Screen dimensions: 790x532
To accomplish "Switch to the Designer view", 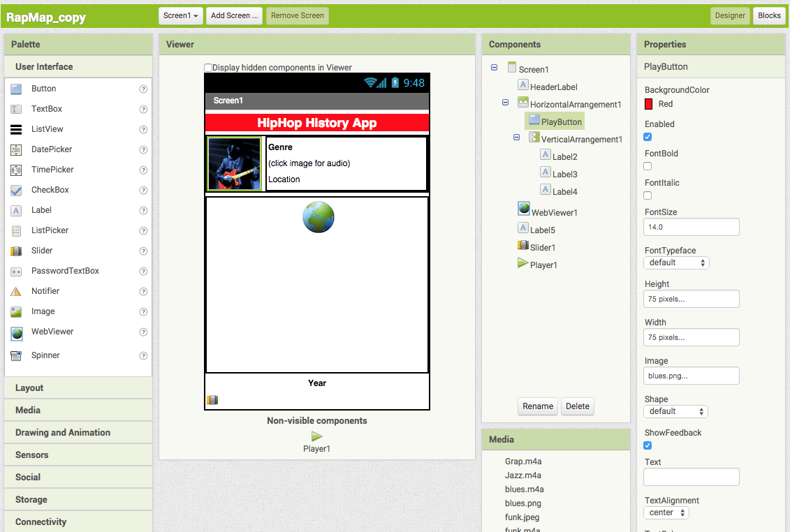I will (x=729, y=15).
